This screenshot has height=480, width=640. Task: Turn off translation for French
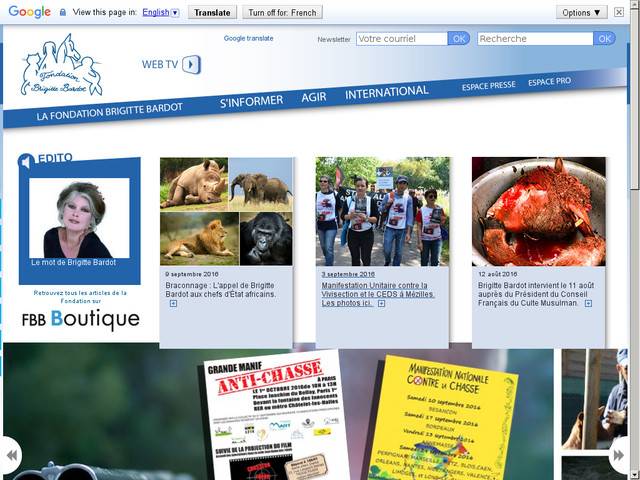click(x=282, y=12)
